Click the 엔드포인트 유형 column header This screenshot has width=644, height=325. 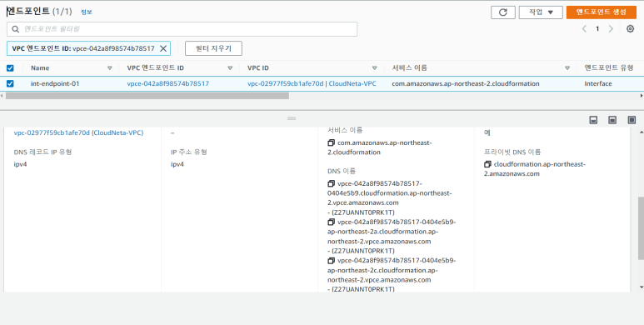tap(609, 67)
